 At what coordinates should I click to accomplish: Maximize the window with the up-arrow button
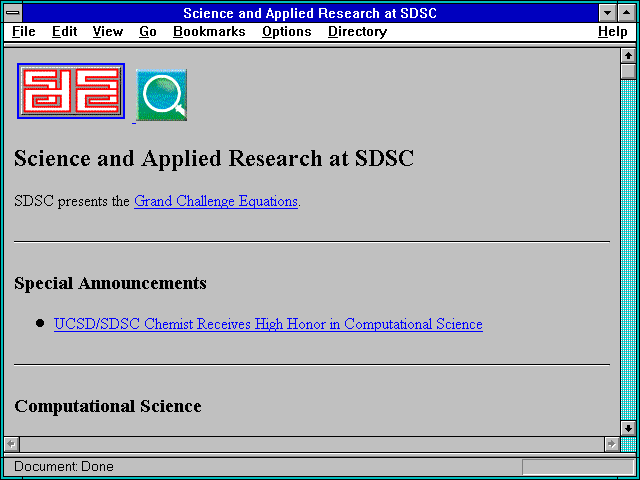pos(626,13)
